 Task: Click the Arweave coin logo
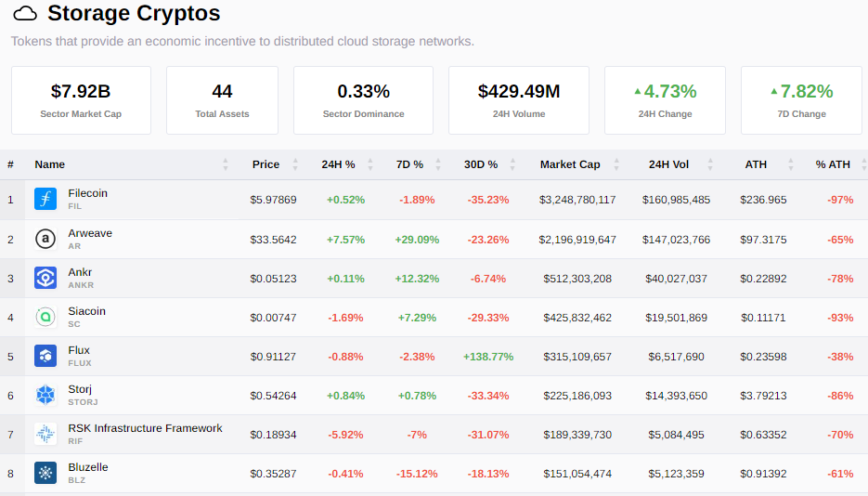45,239
